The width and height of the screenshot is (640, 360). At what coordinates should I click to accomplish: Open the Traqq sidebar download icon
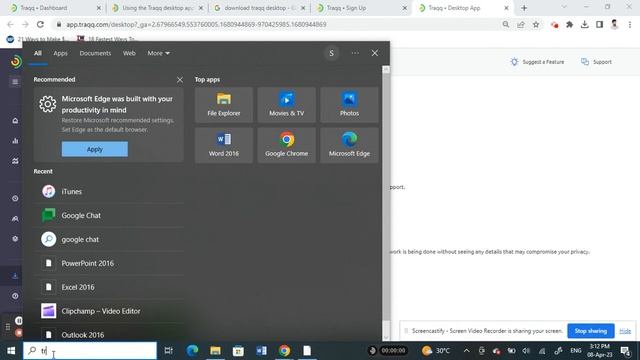(15, 276)
